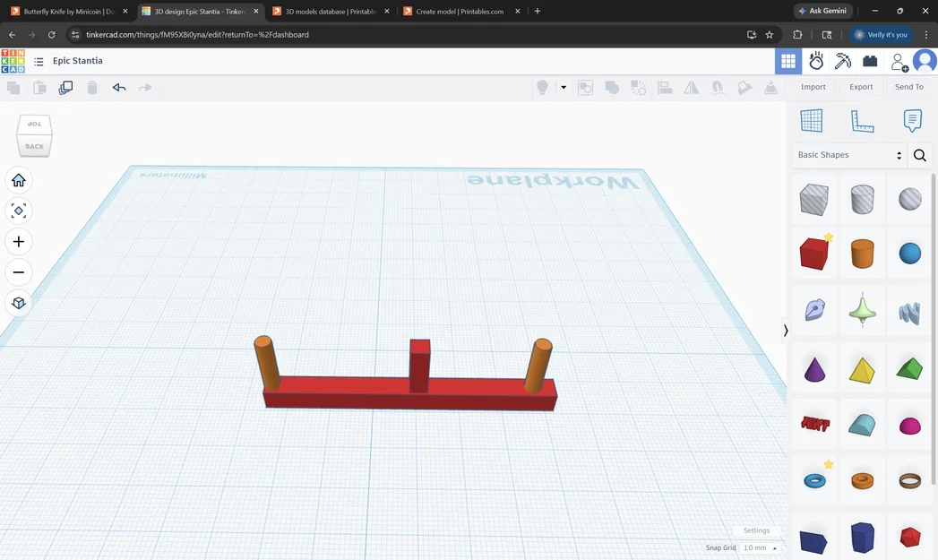Switch to 3D models database tab
The image size is (938, 560).
pyautogui.click(x=331, y=12)
